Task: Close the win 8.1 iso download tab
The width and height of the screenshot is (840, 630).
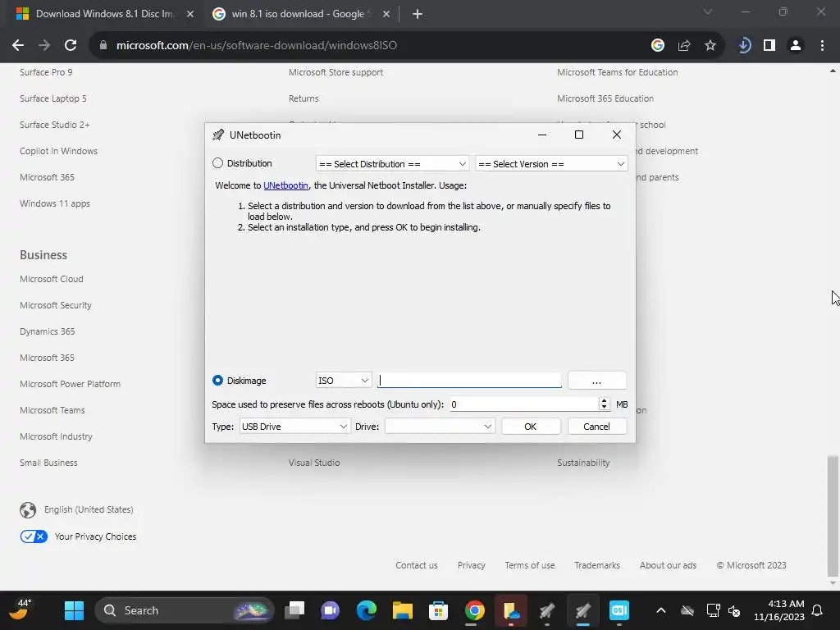Action: click(386, 14)
